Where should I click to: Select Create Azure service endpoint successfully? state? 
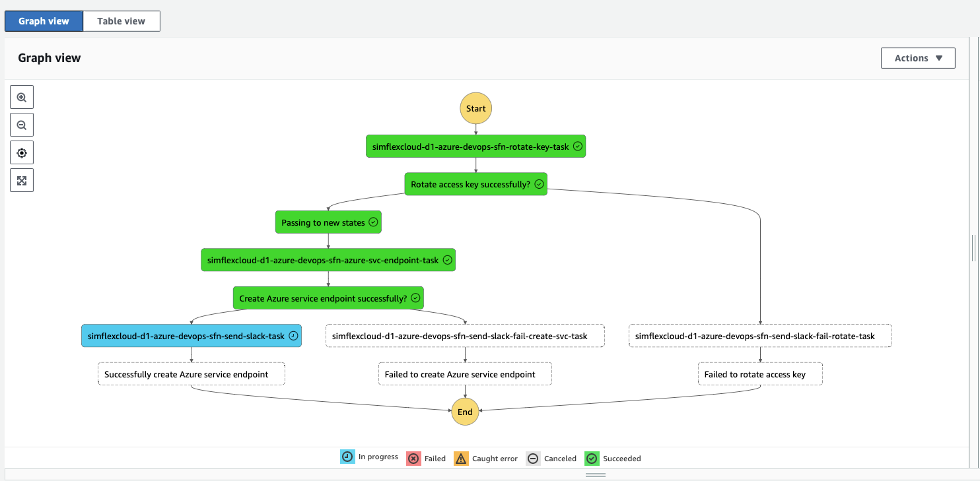click(x=328, y=298)
